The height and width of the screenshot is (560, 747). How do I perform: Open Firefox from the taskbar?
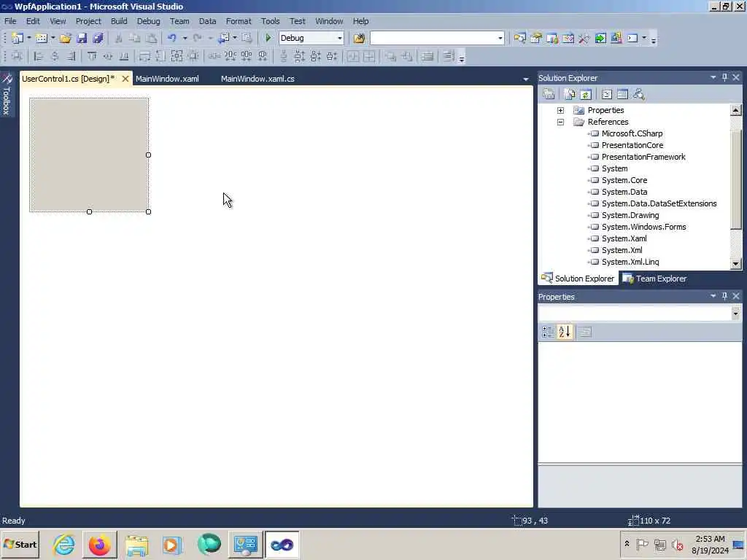click(99, 544)
